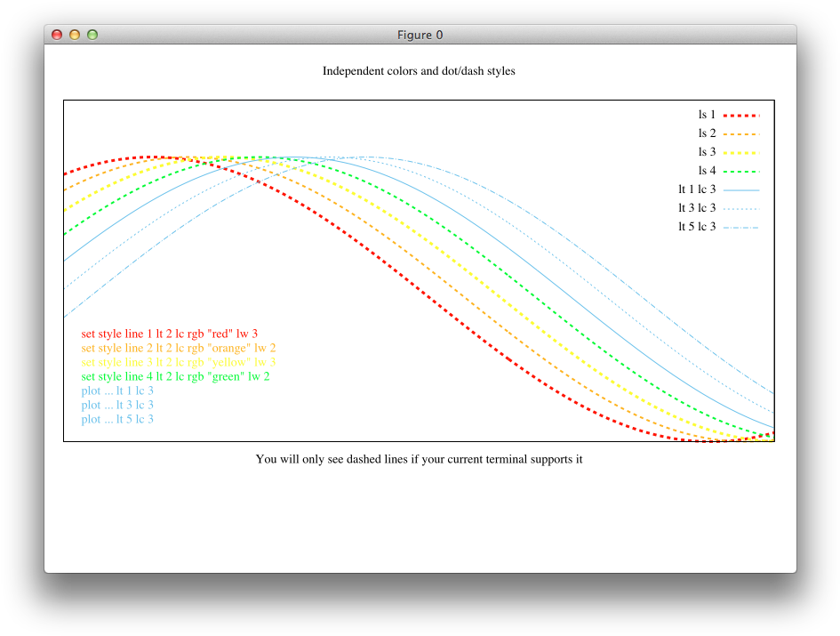Select the red dashed 'ls 1' legend sample
Screen dimensions: 840x636
tap(740, 114)
